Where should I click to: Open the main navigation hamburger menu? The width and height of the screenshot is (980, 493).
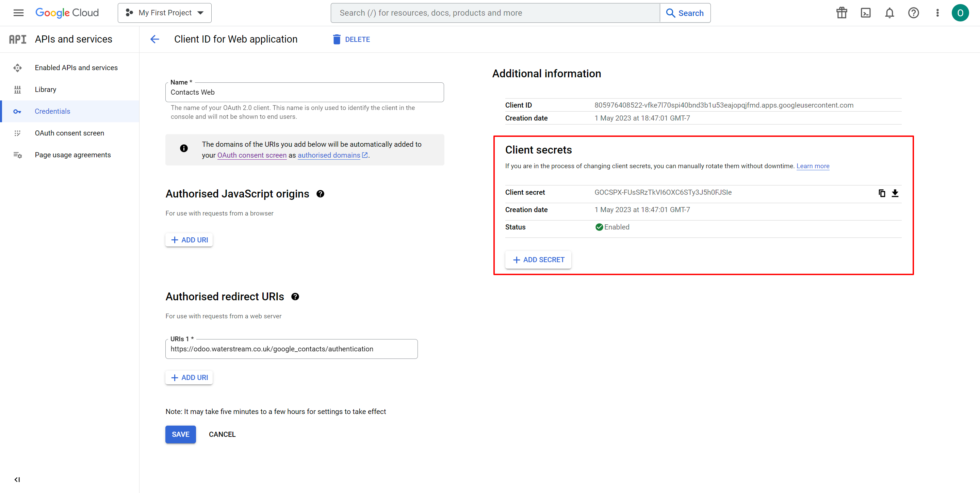(x=18, y=13)
